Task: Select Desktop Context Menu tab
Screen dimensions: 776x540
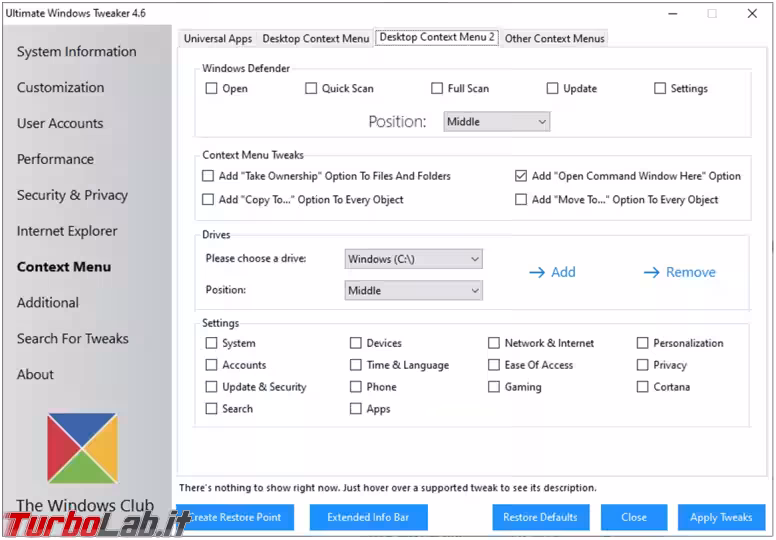Action: pyautogui.click(x=315, y=39)
